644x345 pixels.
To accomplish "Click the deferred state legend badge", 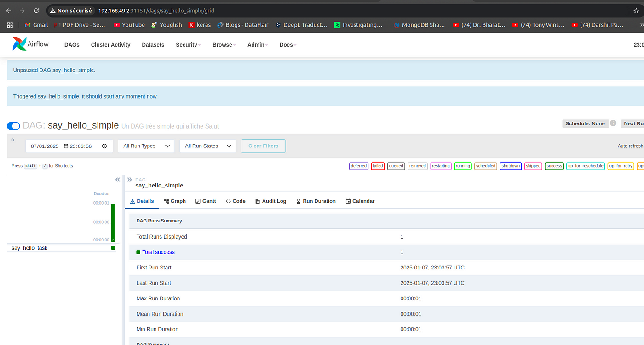I will tap(358, 166).
